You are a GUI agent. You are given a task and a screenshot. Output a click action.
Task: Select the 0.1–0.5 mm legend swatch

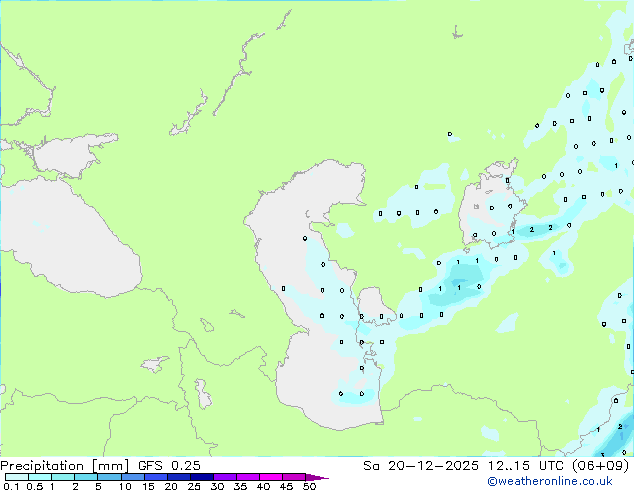coord(17,477)
